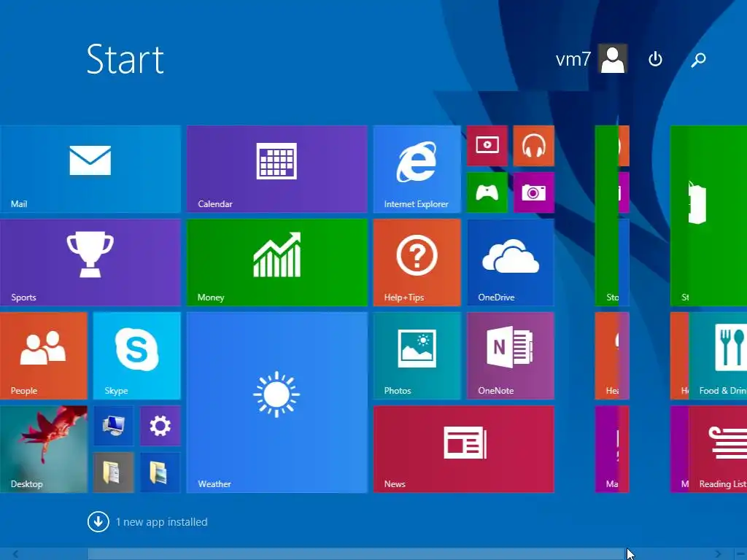Viewport: 747px width, 560px height.
Task: Open the Help+Tips tile
Action: coord(417,262)
